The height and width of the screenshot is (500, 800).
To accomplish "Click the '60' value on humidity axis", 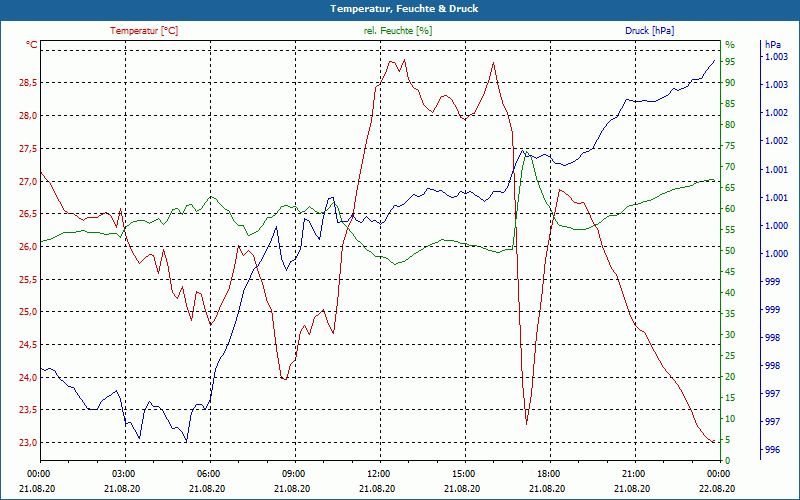I will click(730, 209).
